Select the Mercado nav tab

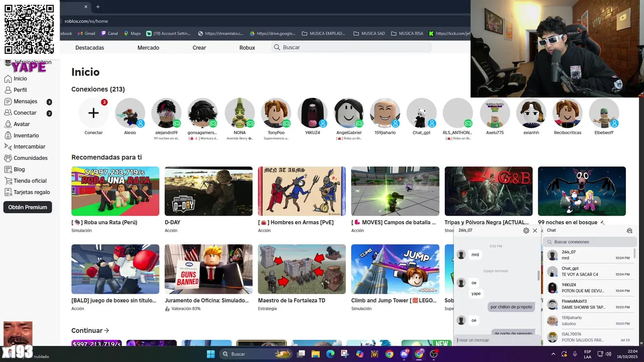(148, 48)
